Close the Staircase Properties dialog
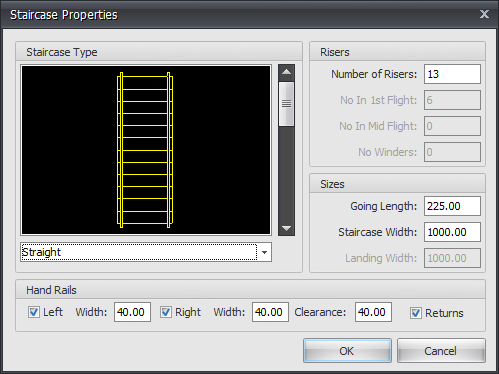This screenshot has width=499, height=374. 484,14
